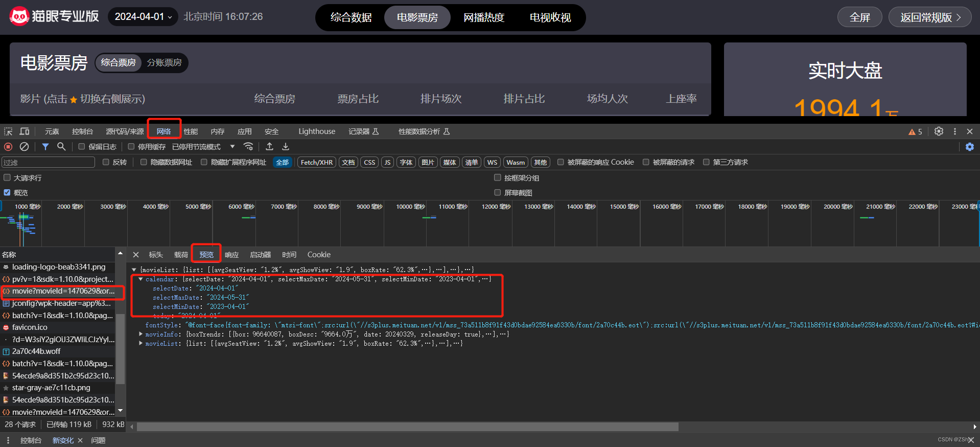Expand the lower movieList object node
The height and width of the screenshot is (447, 980).
click(x=141, y=344)
